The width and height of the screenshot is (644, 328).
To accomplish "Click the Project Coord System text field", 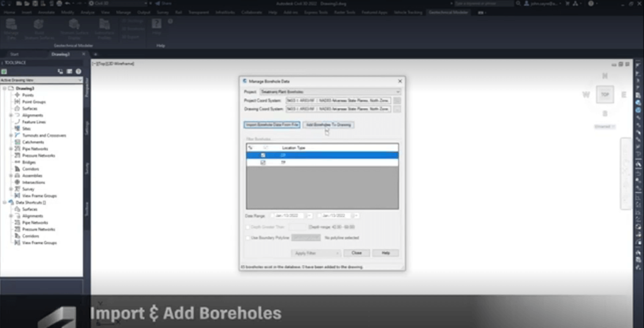I will pos(337,101).
